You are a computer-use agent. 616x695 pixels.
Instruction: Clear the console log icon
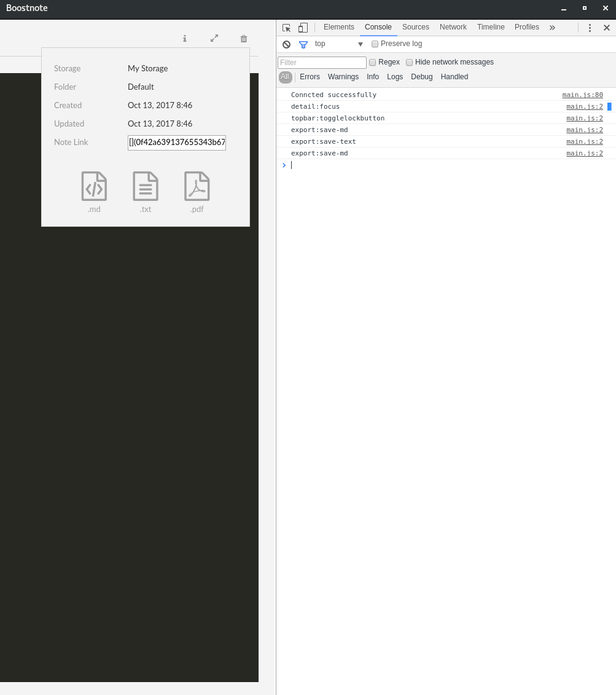287,44
